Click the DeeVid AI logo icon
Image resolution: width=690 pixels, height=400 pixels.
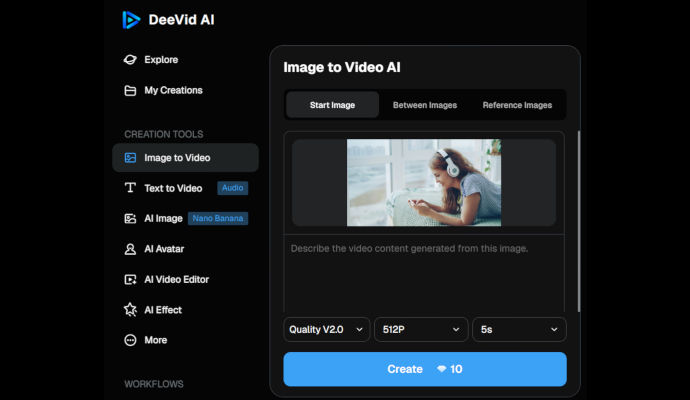[131, 19]
